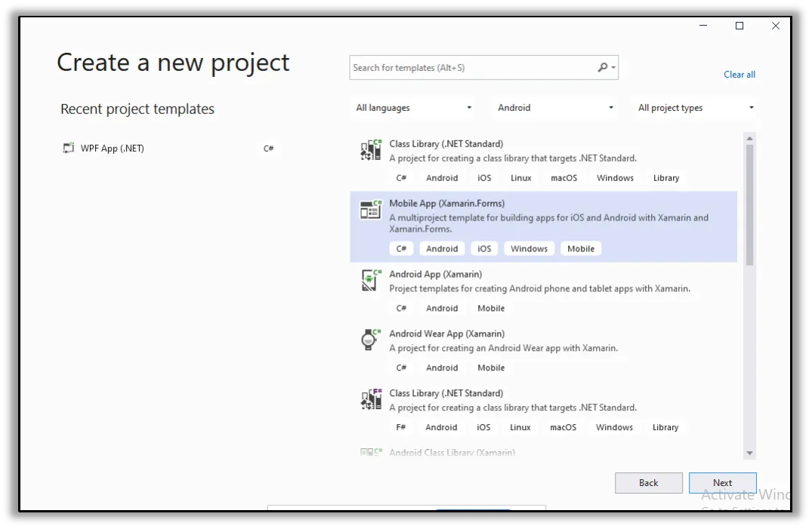Click the macOS tag in the C# Class Library row
Viewport: 812px width, 529px height.
pos(564,178)
